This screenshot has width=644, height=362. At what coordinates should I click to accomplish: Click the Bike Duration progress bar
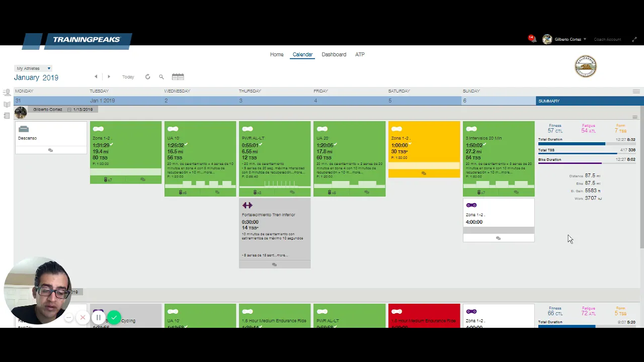[x=587, y=163]
